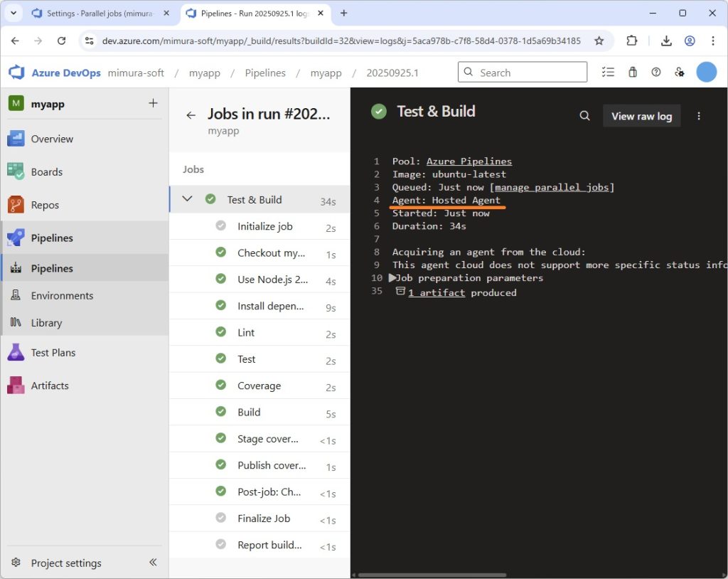Click the log search magnifier icon
This screenshot has width=728, height=579.
coord(584,116)
